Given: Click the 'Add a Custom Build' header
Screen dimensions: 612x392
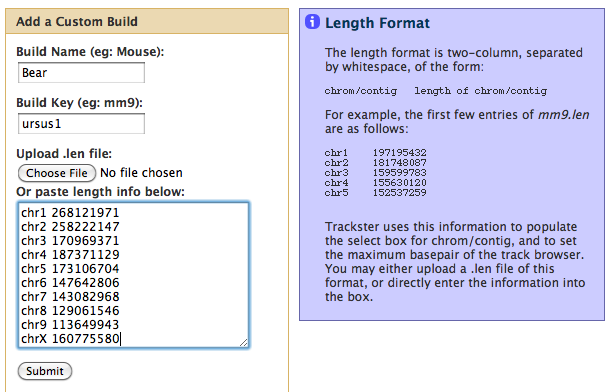Looking at the screenshot, I should [77, 21].
